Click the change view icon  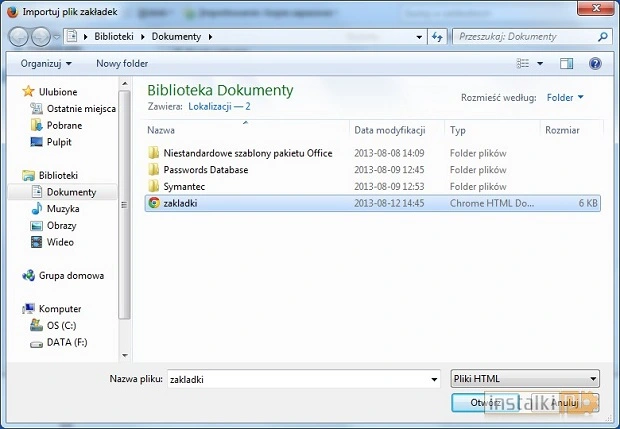tap(523, 64)
